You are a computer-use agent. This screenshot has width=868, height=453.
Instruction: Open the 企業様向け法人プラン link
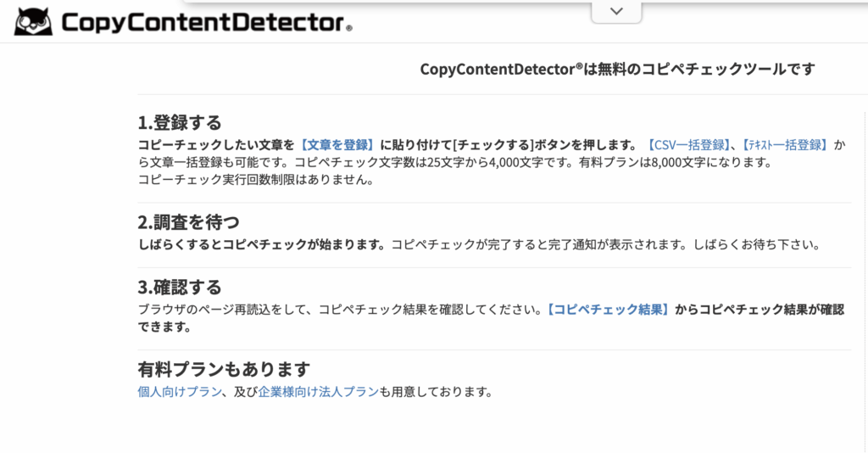[318, 391]
